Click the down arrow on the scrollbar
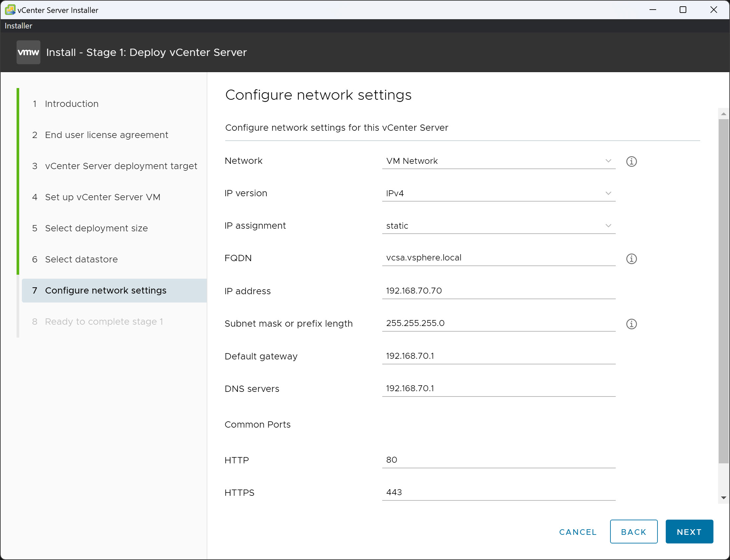The width and height of the screenshot is (730, 560). (724, 498)
